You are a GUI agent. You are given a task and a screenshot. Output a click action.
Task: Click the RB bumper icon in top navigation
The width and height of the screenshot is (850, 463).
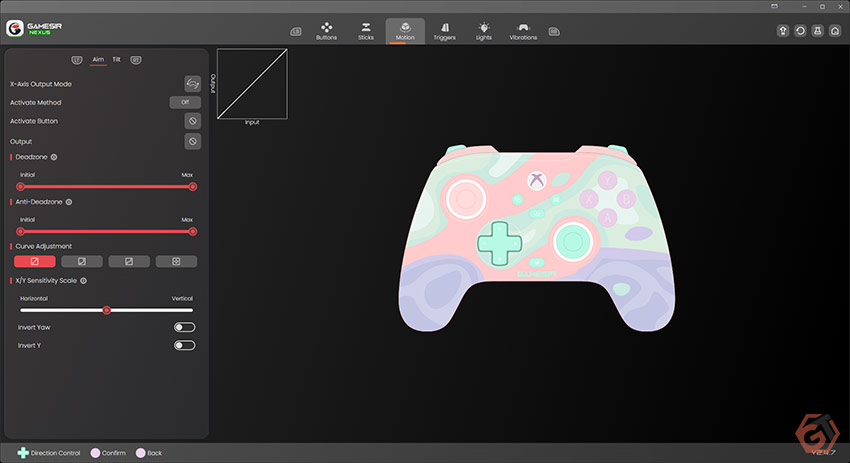554,31
